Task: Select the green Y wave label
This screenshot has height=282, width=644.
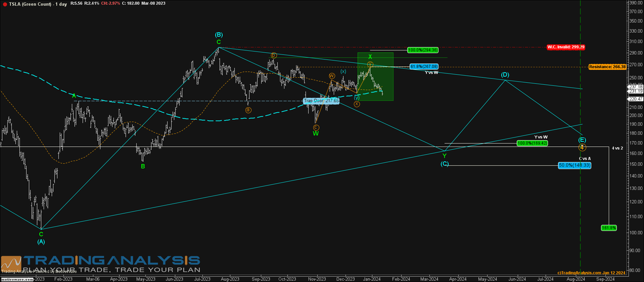Action: pos(444,156)
